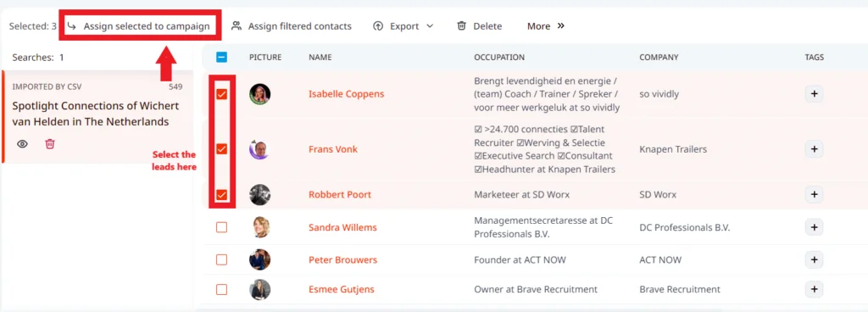Check the Esmee Gutjens row checkbox
Viewport: 868px width, 312px height.
click(221, 289)
